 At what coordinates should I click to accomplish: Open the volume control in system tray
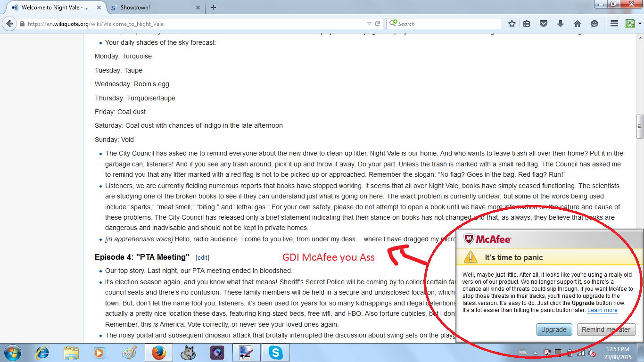pyautogui.click(x=591, y=353)
